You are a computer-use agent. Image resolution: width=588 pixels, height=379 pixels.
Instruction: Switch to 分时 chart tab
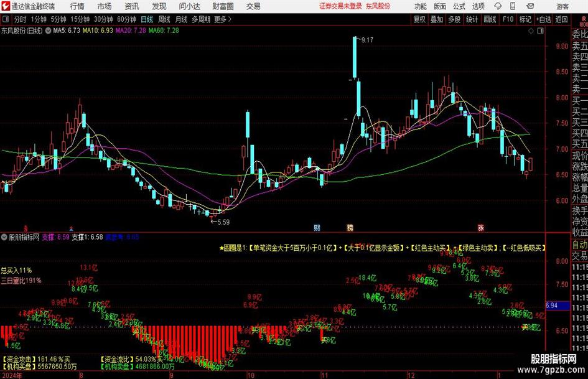(x=21, y=19)
